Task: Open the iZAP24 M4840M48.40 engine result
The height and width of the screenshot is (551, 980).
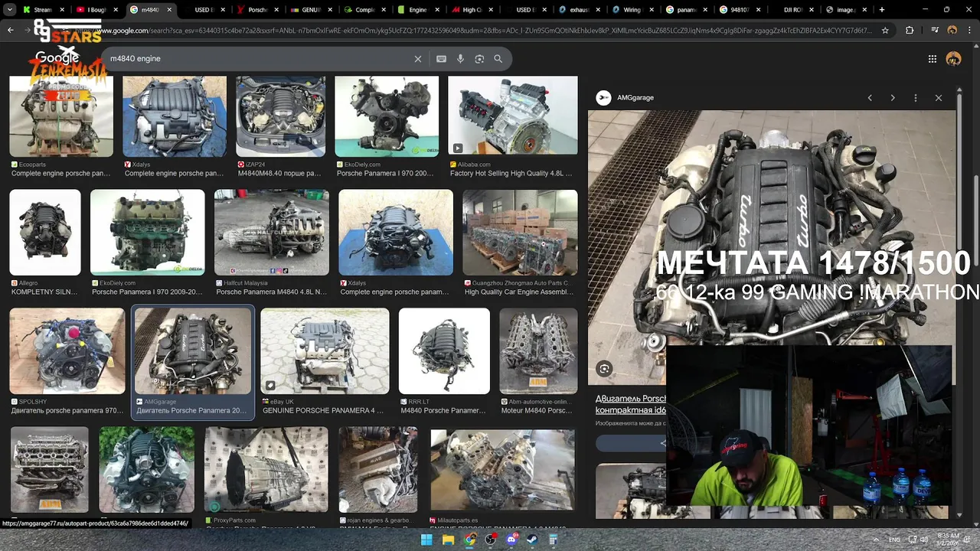Action: 280,116
